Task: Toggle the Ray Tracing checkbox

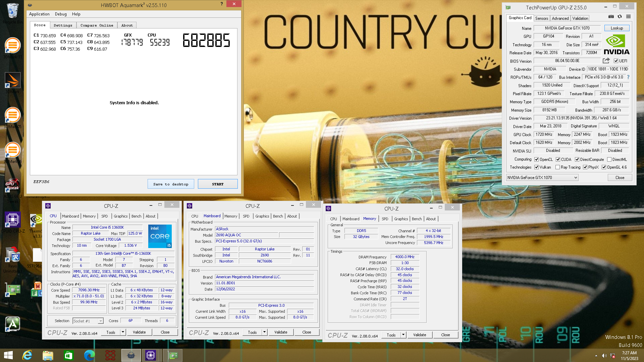Action: tap(558, 167)
